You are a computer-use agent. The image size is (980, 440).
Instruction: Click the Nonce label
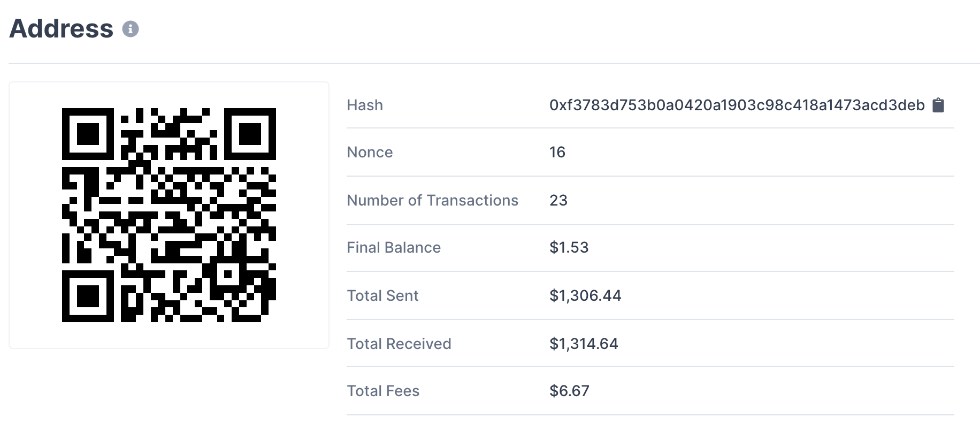[x=370, y=153]
